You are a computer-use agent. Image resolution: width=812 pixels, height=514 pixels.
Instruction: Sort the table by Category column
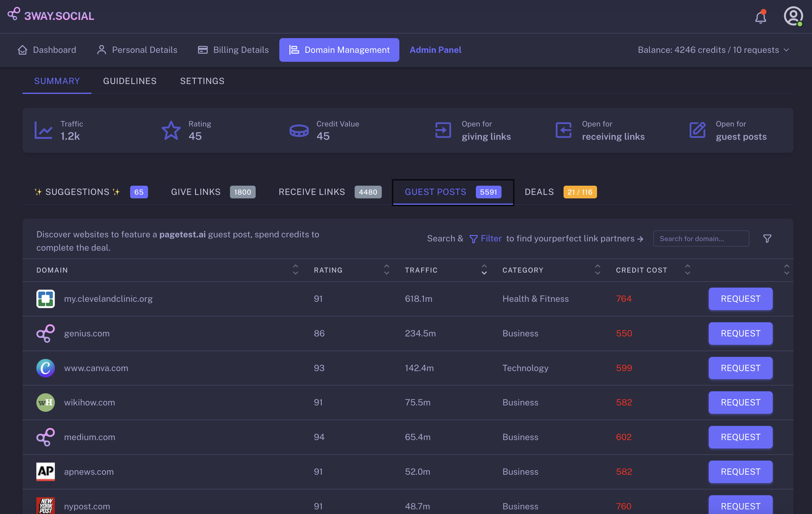coord(598,270)
